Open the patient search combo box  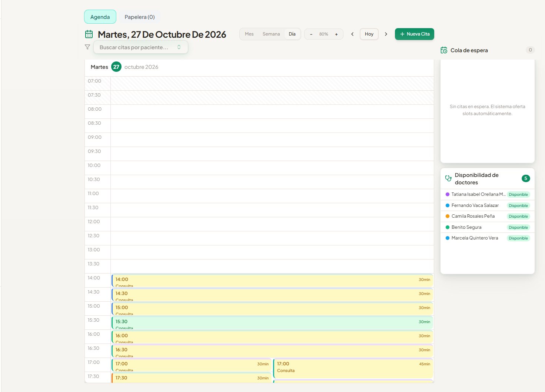141,47
